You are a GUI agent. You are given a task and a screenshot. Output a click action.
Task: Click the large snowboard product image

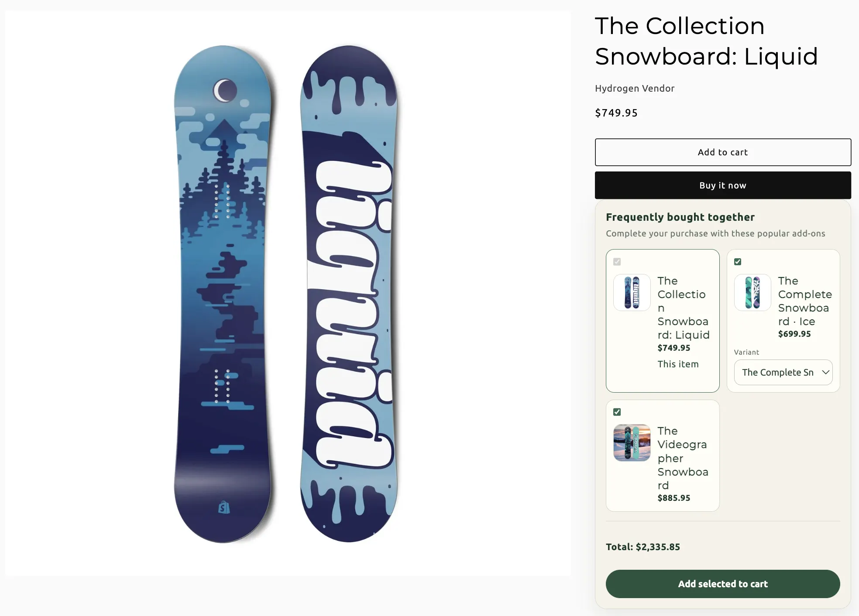(288, 293)
